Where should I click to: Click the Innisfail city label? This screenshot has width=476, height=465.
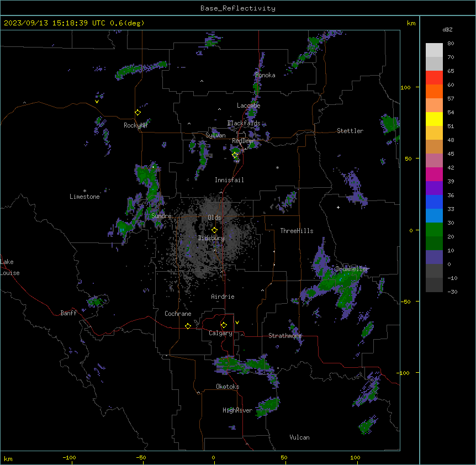click(x=229, y=180)
